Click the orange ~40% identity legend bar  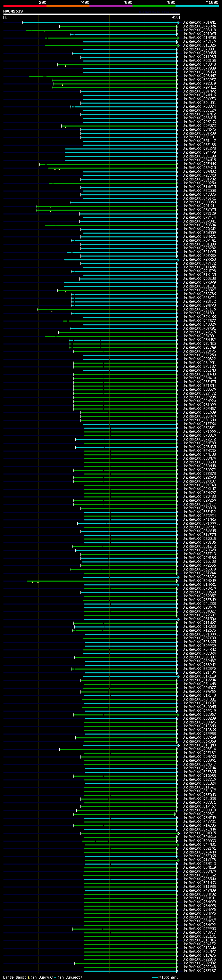click(x=68, y=6)
